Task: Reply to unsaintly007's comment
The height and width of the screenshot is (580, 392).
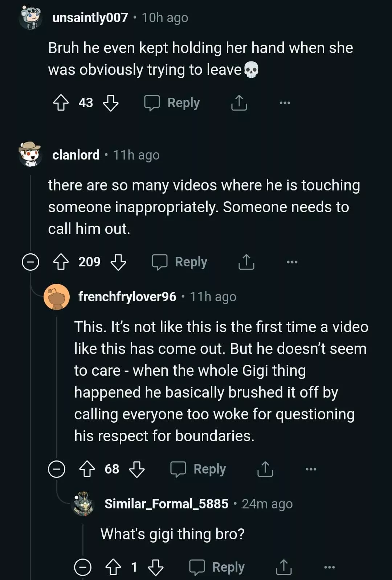Action: coord(172,103)
